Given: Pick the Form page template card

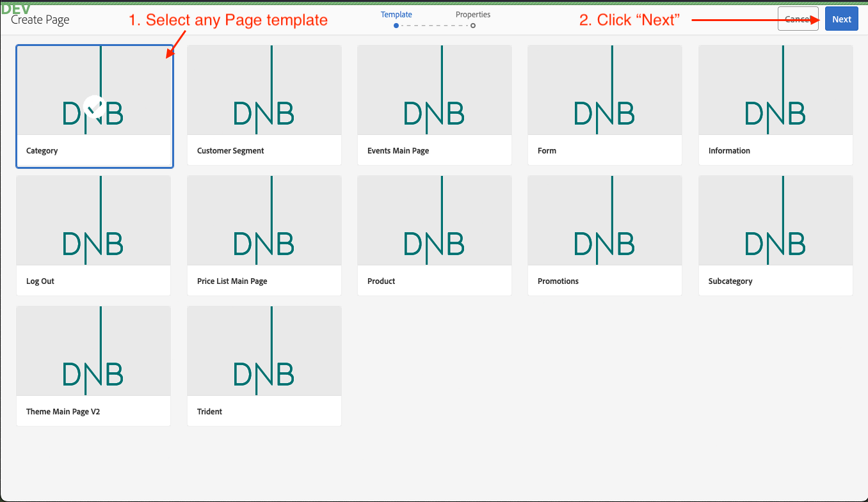Looking at the screenshot, I should pyautogui.click(x=604, y=105).
